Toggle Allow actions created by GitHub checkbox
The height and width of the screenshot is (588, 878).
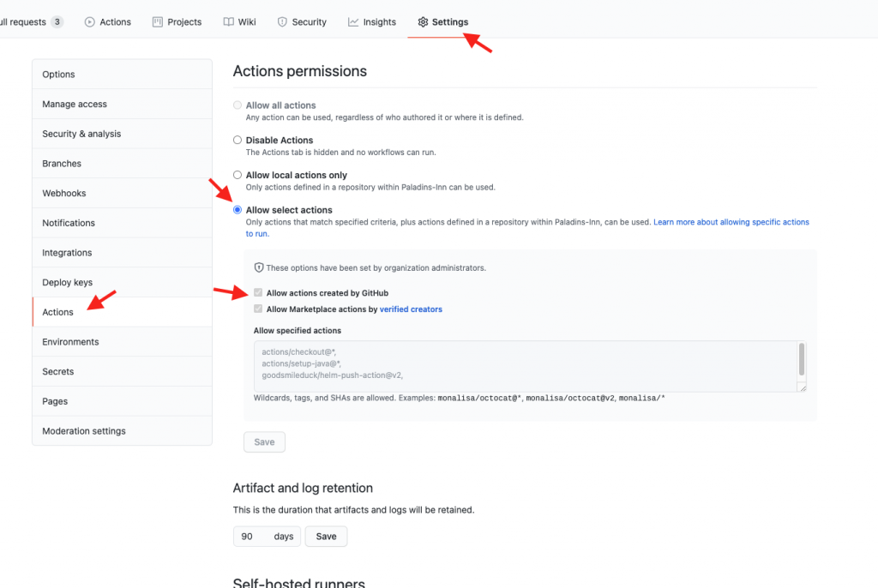[258, 293]
